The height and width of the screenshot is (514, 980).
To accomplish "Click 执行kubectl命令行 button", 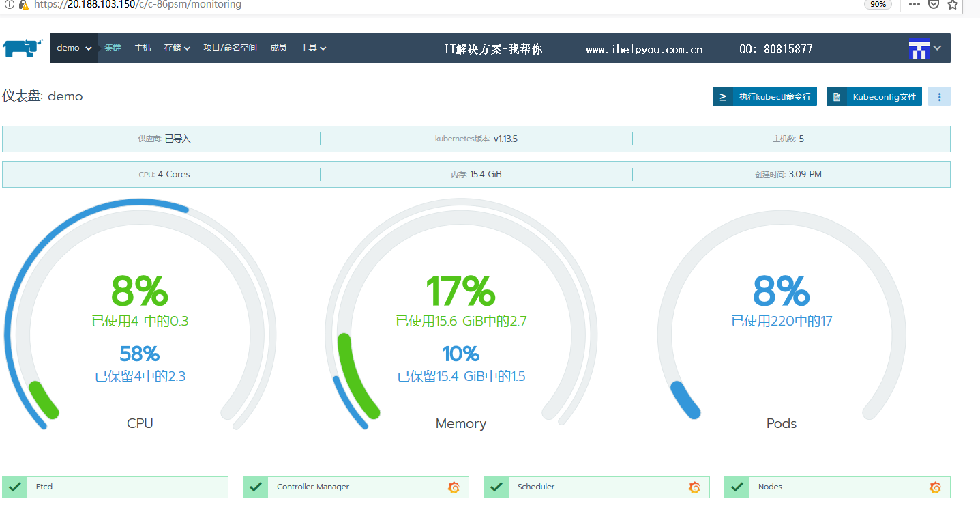I will click(x=764, y=97).
